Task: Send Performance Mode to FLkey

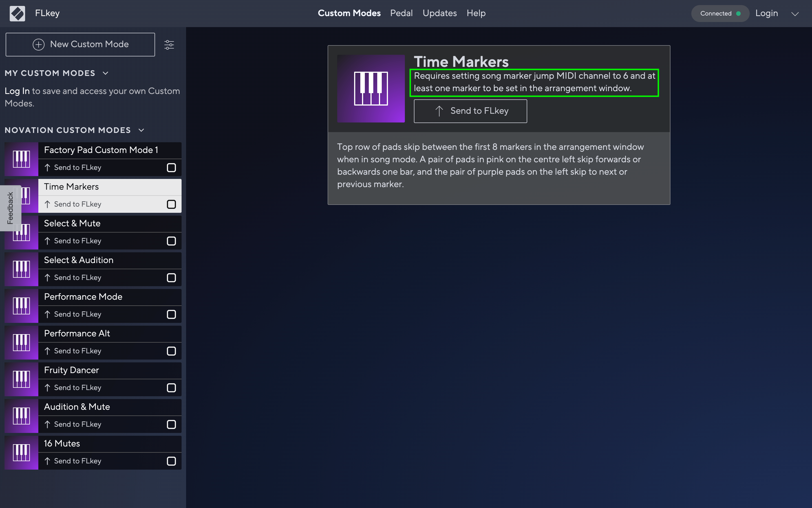Action: point(73,314)
